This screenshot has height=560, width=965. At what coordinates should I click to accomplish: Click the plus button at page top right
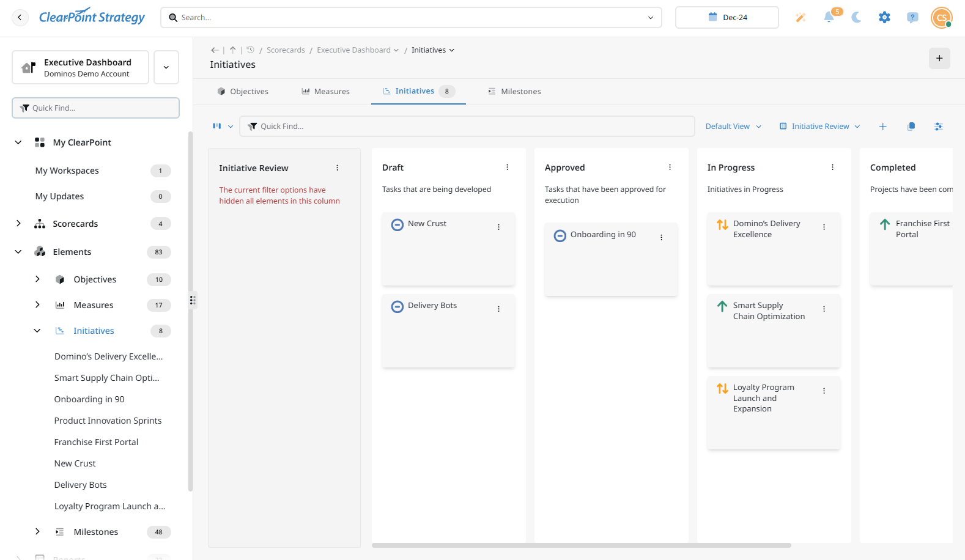pos(939,58)
